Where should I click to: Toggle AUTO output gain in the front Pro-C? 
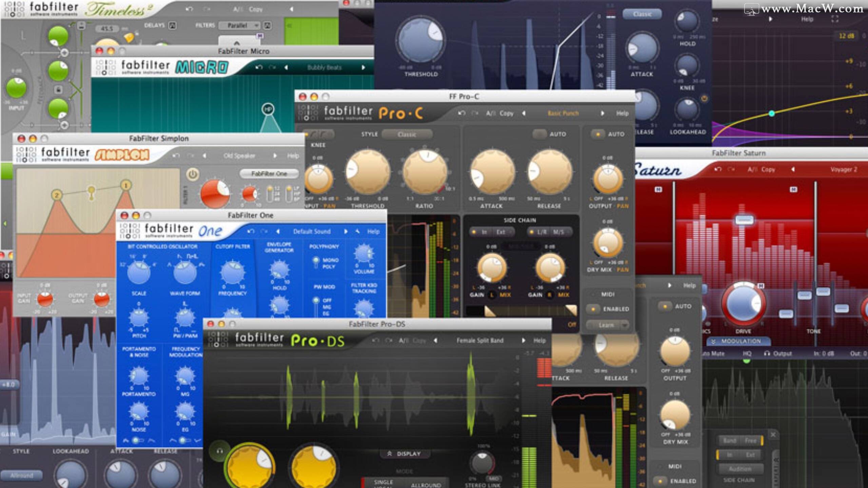pos(598,134)
